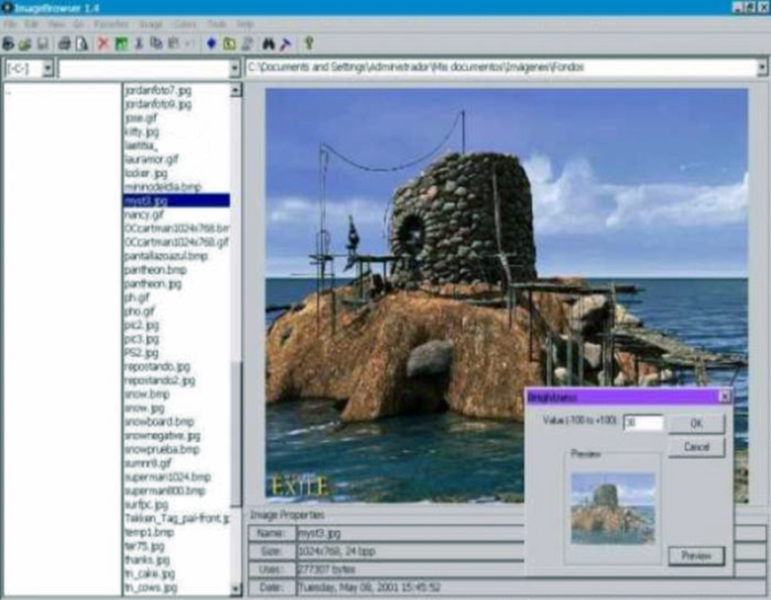Select pantallazoazul.bmp in the file list
Image resolution: width=771 pixels, height=600 pixels.
pos(166,256)
